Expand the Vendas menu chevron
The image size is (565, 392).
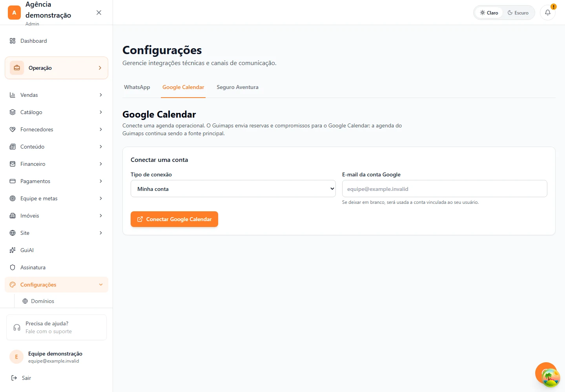[101, 95]
